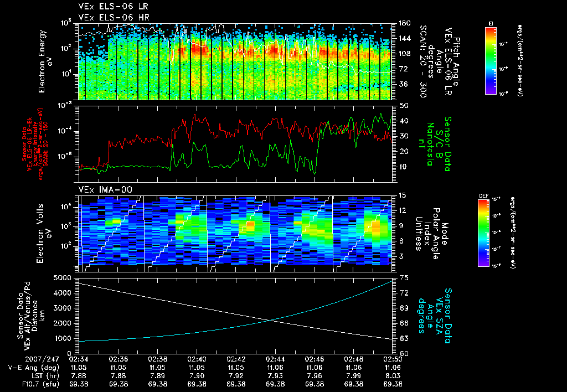The width and height of the screenshot is (567, 392).
Task: Click the 02:34 time tick label
Action: tap(79, 359)
